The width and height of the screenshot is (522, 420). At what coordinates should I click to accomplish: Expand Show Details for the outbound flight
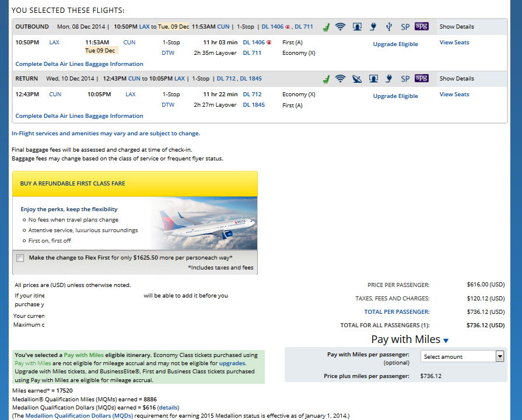(x=456, y=27)
